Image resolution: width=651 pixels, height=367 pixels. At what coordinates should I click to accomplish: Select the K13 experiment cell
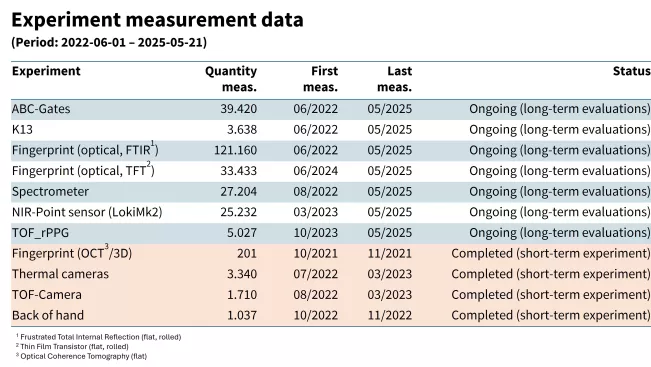[22, 130]
